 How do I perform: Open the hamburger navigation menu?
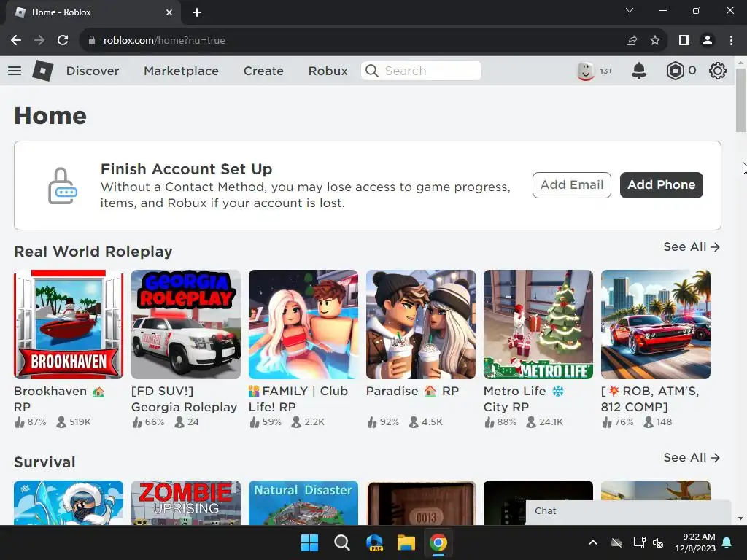coord(15,71)
